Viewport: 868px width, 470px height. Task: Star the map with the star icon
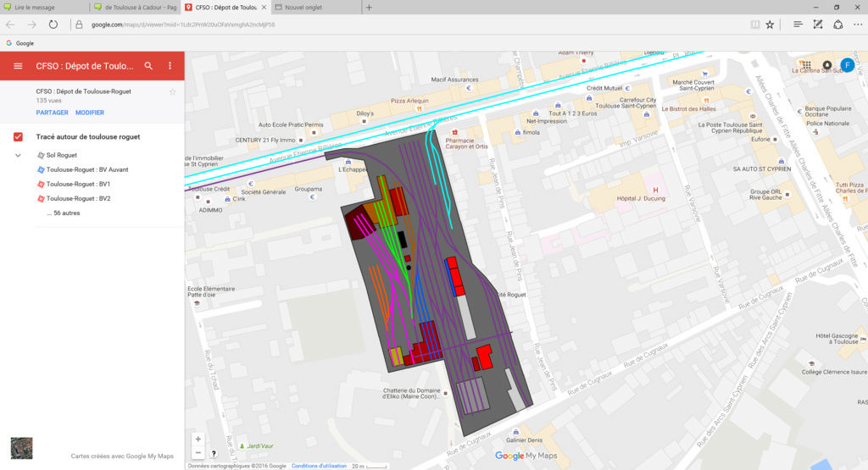tap(172, 91)
